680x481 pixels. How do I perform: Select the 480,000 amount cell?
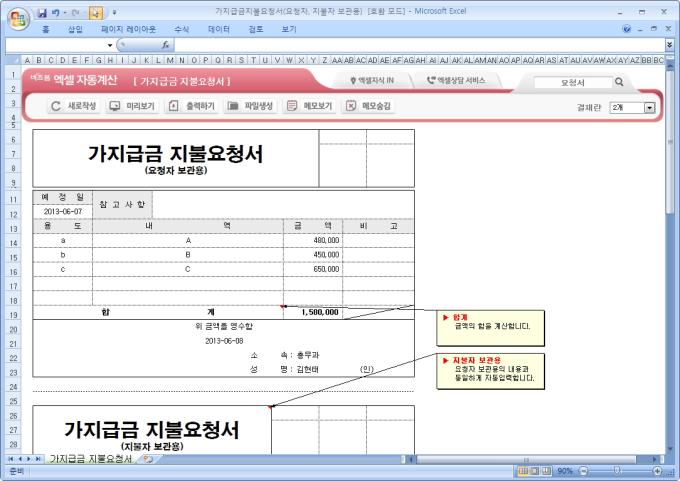[313, 240]
